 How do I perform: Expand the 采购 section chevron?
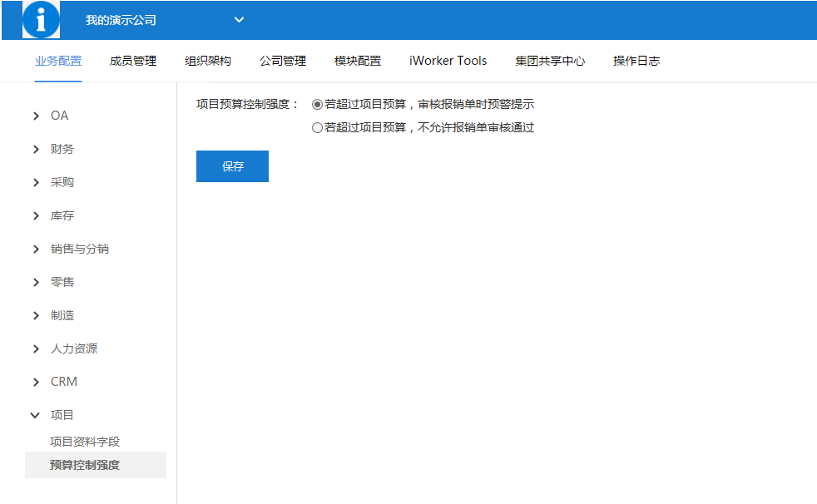pyautogui.click(x=36, y=183)
